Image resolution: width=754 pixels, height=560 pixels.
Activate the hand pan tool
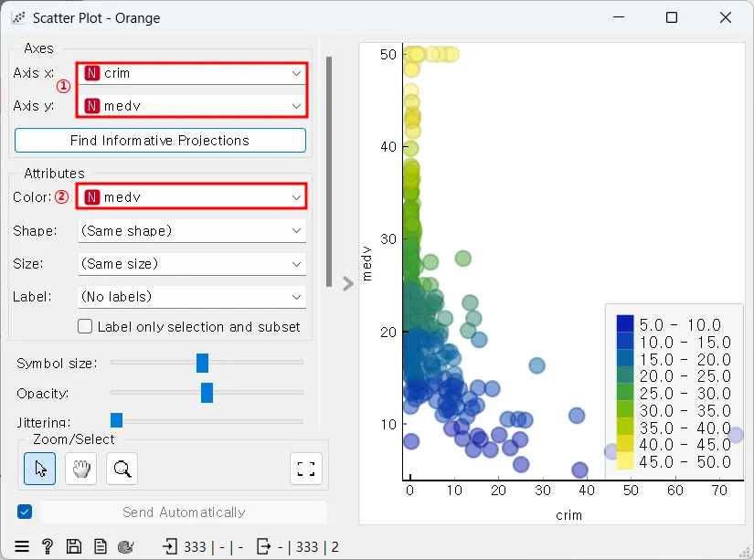click(80, 468)
